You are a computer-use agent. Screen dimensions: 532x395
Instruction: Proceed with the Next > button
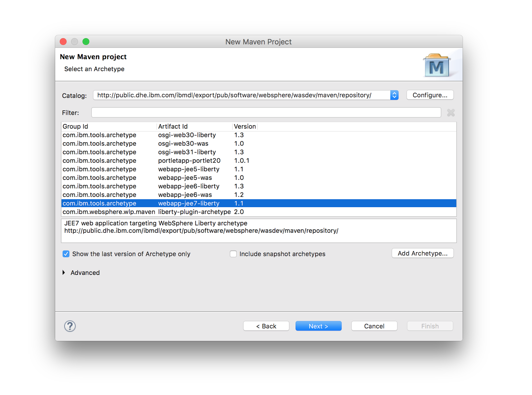pyautogui.click(x=319, y=326)
